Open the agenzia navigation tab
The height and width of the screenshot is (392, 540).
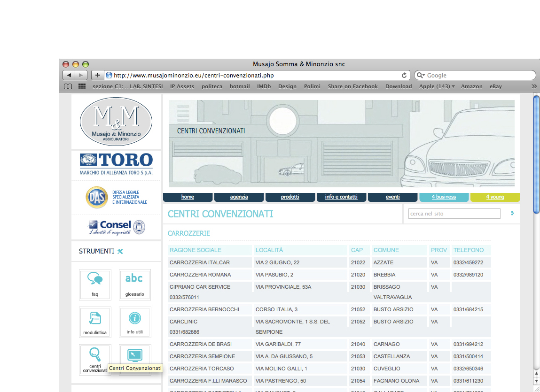[239, 197]
